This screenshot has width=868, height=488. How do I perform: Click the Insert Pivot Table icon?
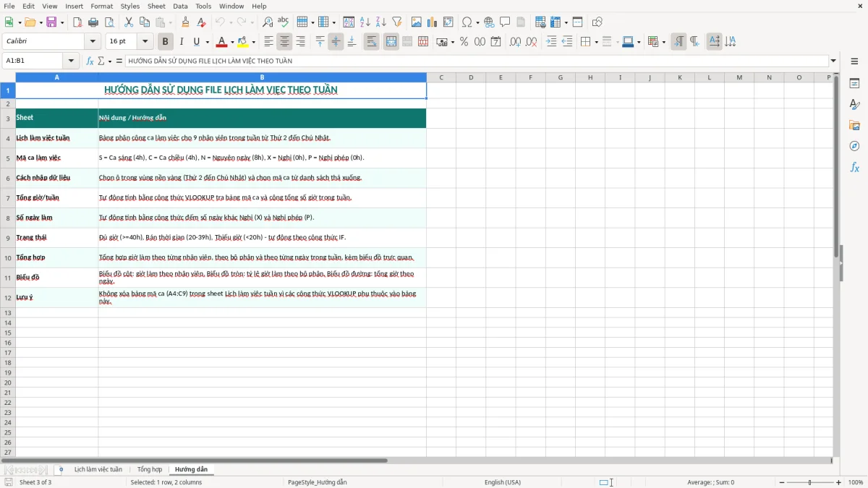click(x=448, y=22)
